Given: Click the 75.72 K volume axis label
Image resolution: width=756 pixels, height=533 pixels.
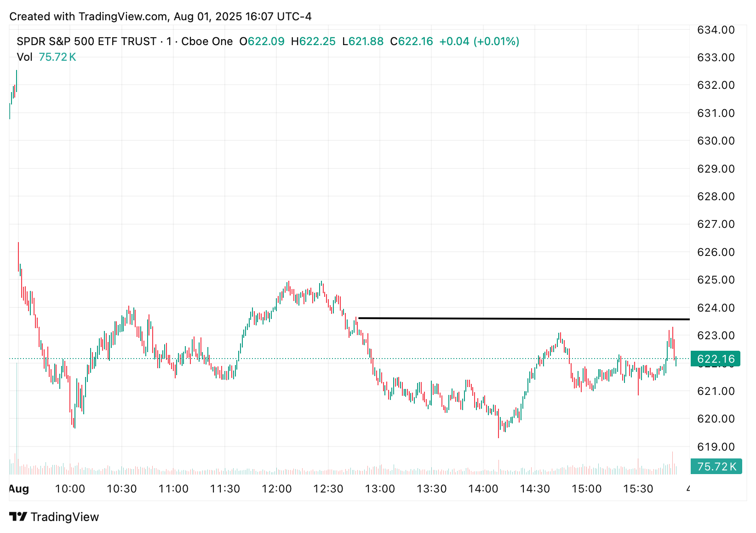Looking at the screenshot, I should point(716,466).
